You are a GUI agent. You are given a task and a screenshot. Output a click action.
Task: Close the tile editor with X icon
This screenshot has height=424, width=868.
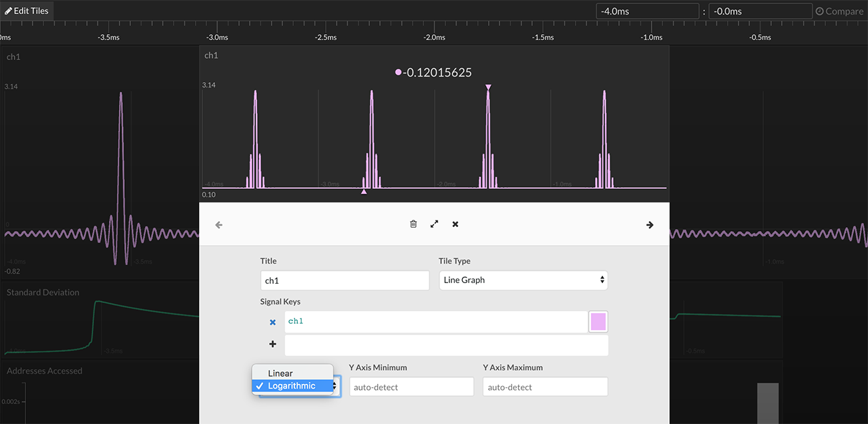point(455,224)
